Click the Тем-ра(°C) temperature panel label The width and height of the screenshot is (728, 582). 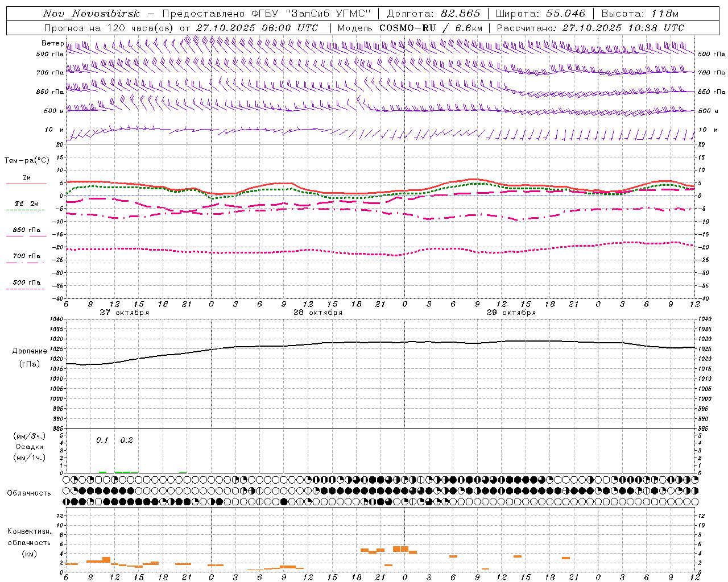[x=27, y=161]
